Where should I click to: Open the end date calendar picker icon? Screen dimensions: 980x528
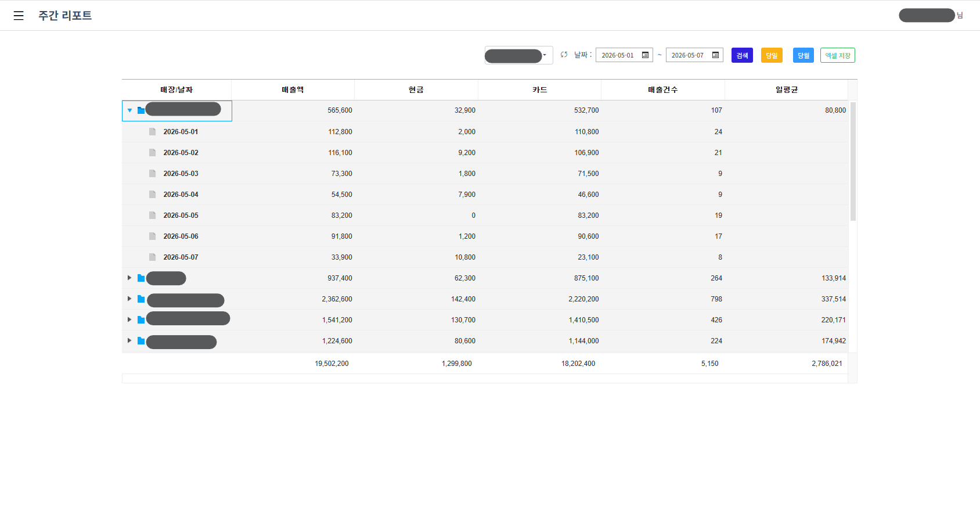pyautogui.click(x=715, y=55)
